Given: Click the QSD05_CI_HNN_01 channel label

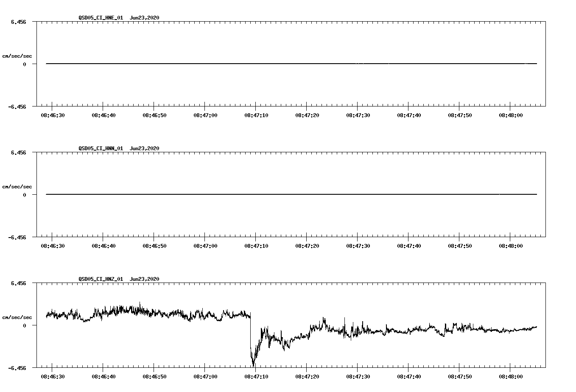Looking at the screenshot, I should (x=101, y=148).
